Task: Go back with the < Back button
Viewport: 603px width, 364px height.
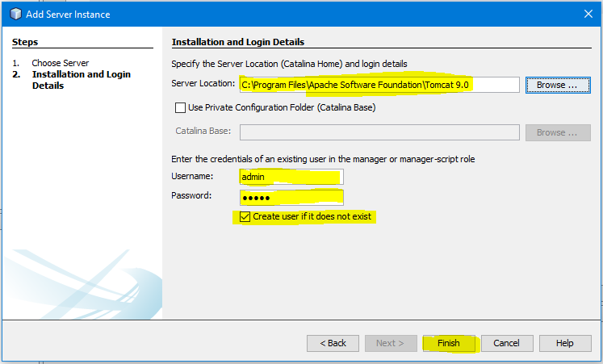Action: pyautogui.click(x=333, y=343)
